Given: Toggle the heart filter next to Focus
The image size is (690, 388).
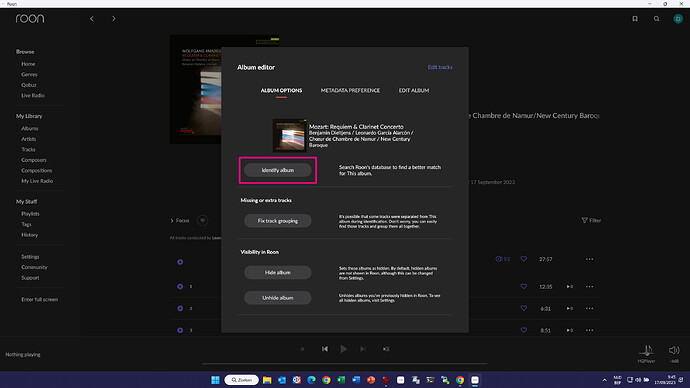Looking at the screenshot, I should (x=202, y=220).
